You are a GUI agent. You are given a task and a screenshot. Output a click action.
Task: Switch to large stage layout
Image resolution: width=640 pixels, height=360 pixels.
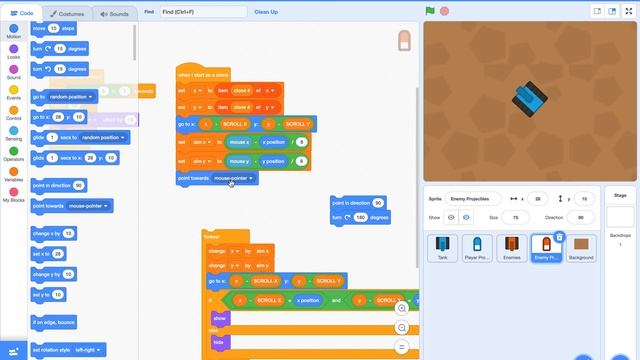(x=612, y=11)
